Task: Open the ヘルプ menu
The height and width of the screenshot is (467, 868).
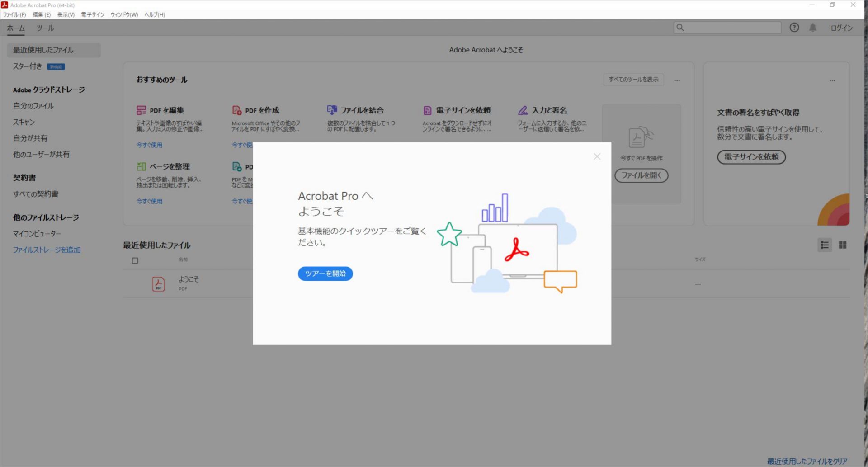Action: click(154, 14)
